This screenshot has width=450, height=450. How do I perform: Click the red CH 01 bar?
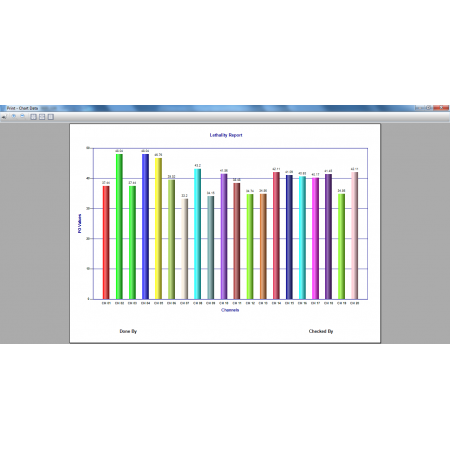[x=106, y=242]
